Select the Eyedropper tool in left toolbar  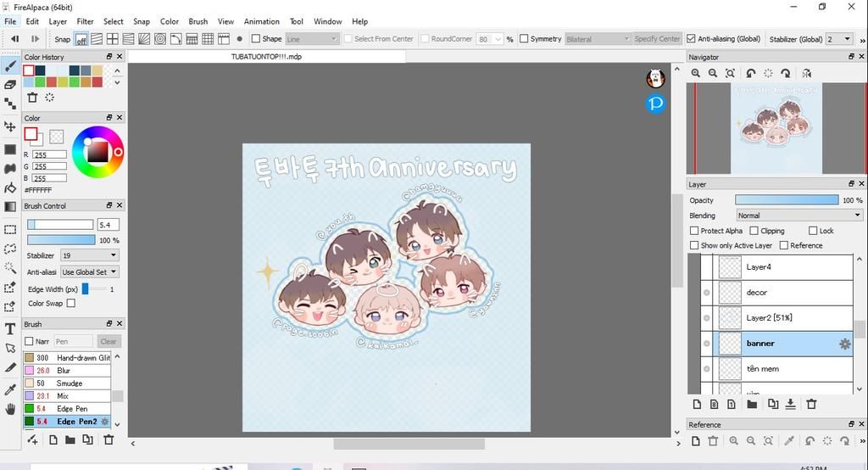10,389
